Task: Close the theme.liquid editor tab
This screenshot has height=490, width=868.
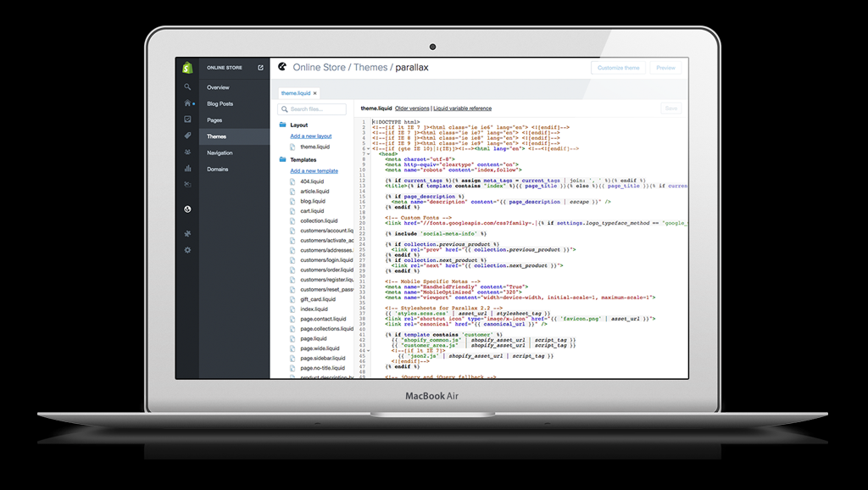Action: 315,93
